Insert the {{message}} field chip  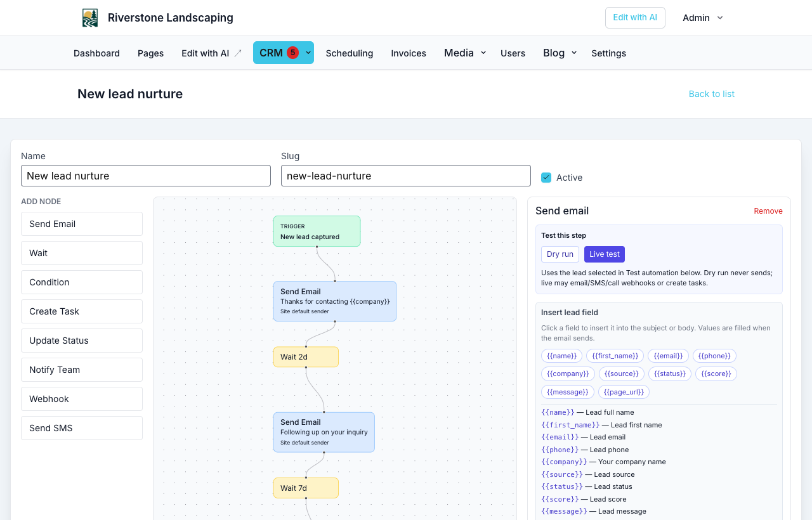568,392
